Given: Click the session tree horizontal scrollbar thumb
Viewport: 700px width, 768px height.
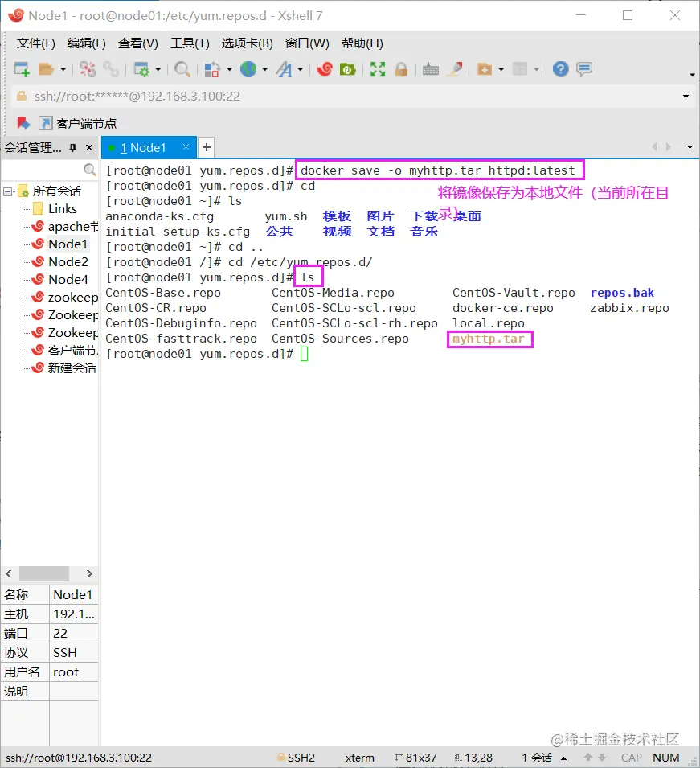Looking at the screenshot, I should (x=44, y=573).
